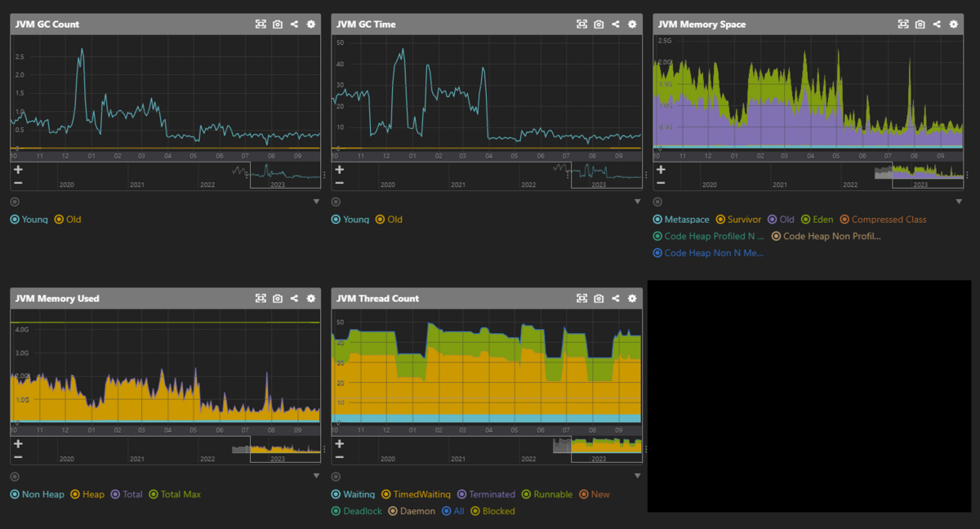This screenshot has width=980, height=529.
Task: Open JVM Memory Used panel settings gear
Action: click(x=311, y=299)
